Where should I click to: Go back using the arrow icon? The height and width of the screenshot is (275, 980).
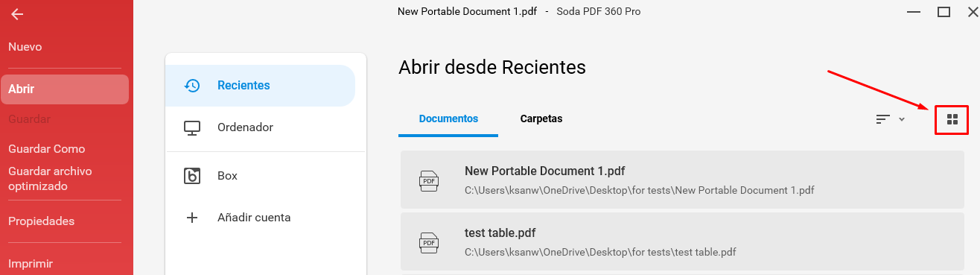17,14
